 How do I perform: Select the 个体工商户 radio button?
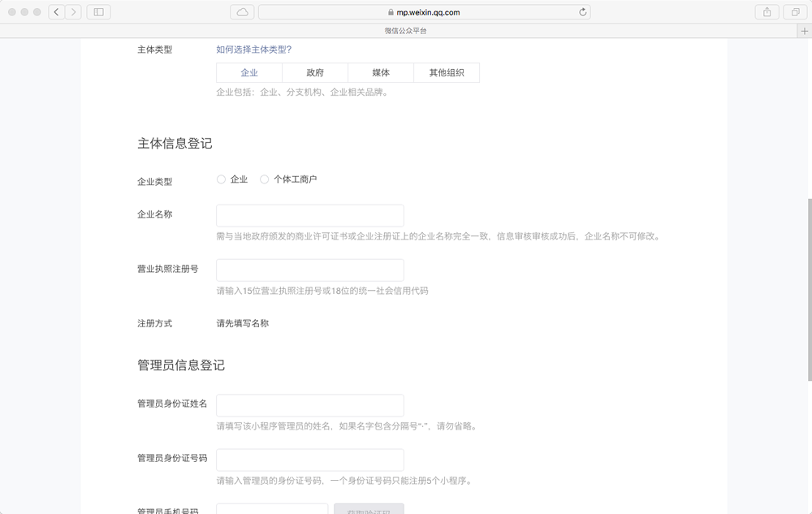tap(264, 179)
